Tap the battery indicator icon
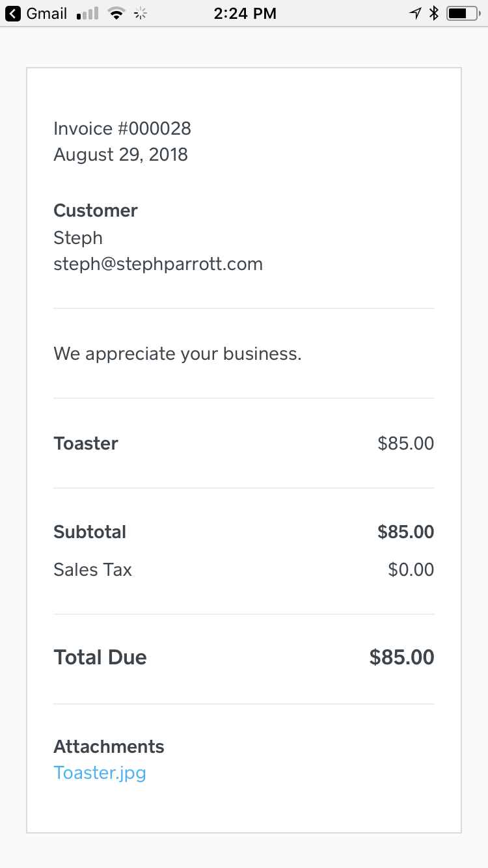Viewport: 488px width, 868px height. point(464,13)
